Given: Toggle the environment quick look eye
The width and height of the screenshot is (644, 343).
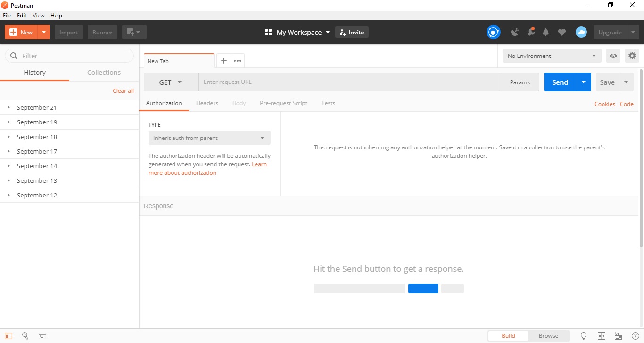Looking at the screenshot, I should [x=613, y=56].
